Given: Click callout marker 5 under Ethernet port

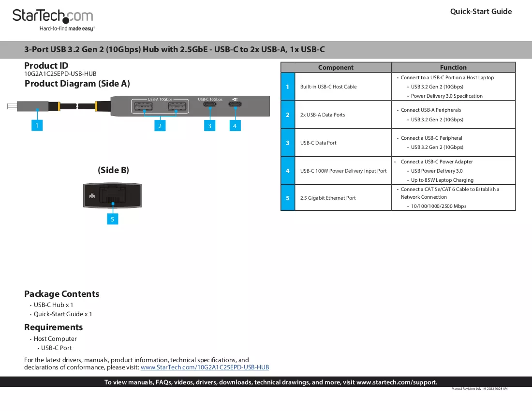Looking at the screenshot, I should pyautogui.click(x=112, y=219).
